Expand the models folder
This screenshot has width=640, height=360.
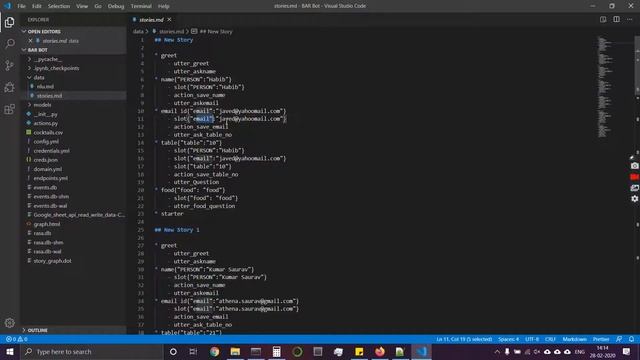point(42,105)
